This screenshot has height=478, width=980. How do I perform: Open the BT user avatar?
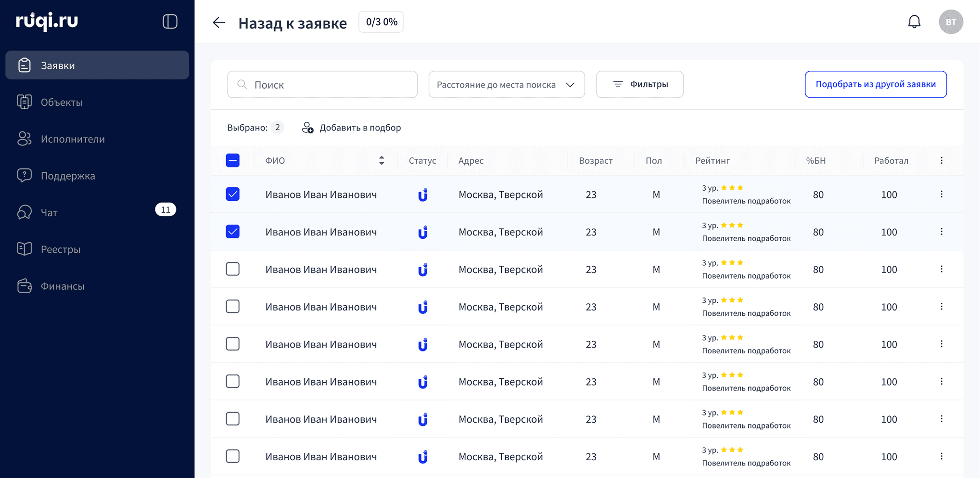951,22
